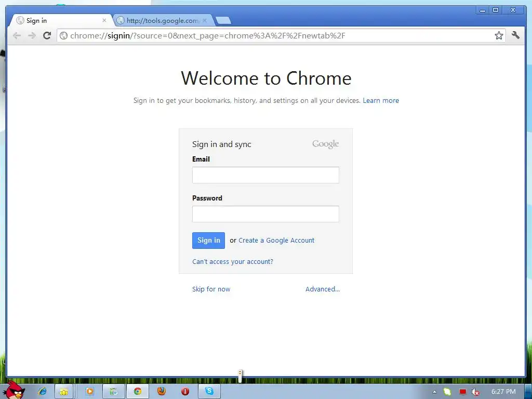Image resolution: width=532 pixels, height=399 pixels.
Task: Focus the Password input field
Action: click(x=265, y=214)
